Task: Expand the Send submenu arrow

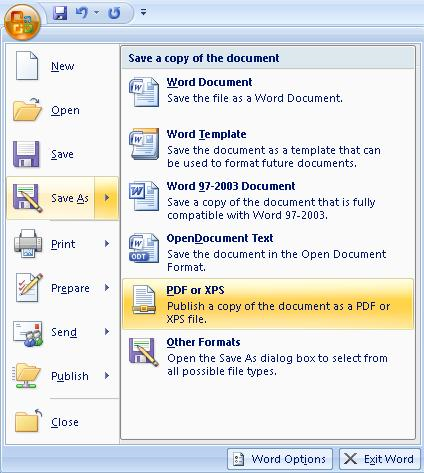Action: pyautogui.click(x=107, y=332)
